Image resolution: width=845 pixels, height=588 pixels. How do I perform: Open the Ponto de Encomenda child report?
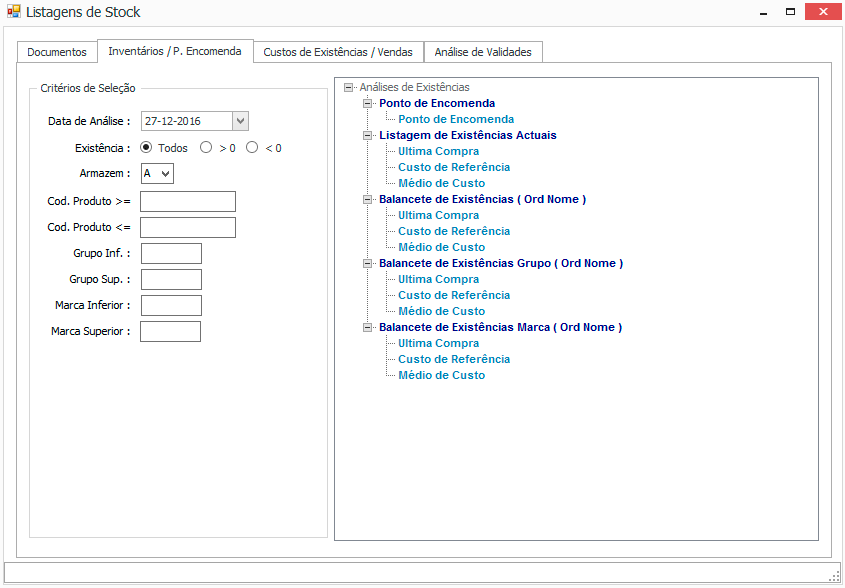pos(456,119)
